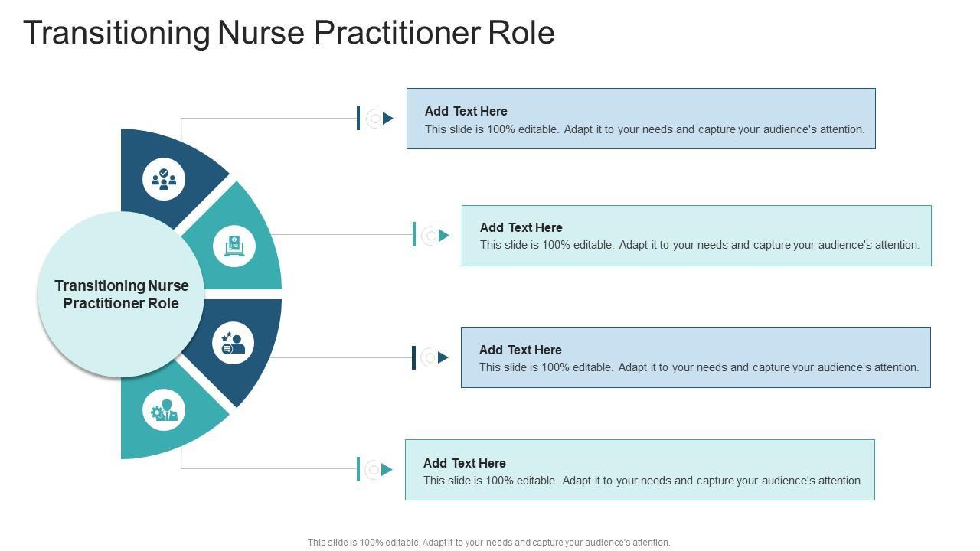The height and width of the screenshot is (551, 980).
Task: Click the arrow marker beside the third text box
Action: click(x=443, y=357)
